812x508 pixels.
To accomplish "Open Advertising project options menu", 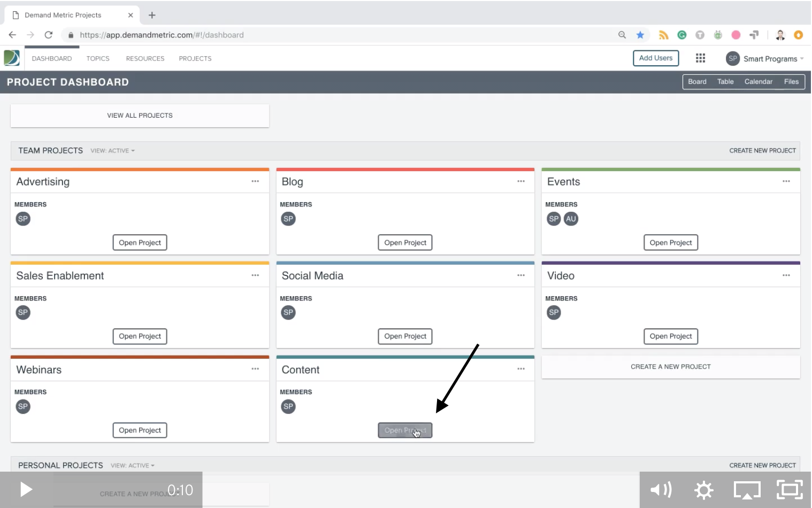I will tap(255, 181).
